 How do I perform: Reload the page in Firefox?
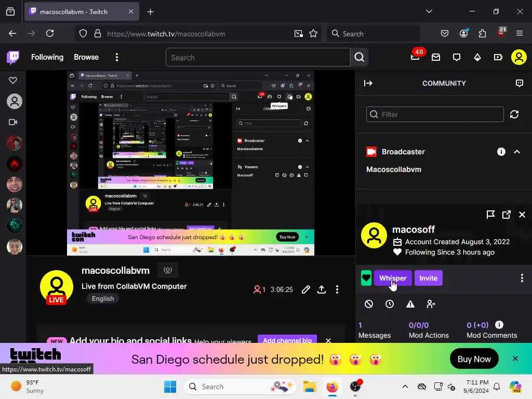coord(50,33)
